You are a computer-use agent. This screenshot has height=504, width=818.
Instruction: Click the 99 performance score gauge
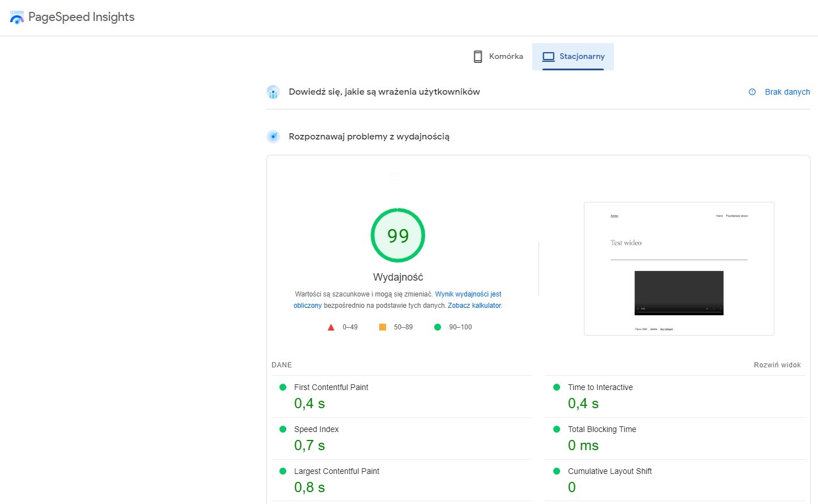point(398,235)
